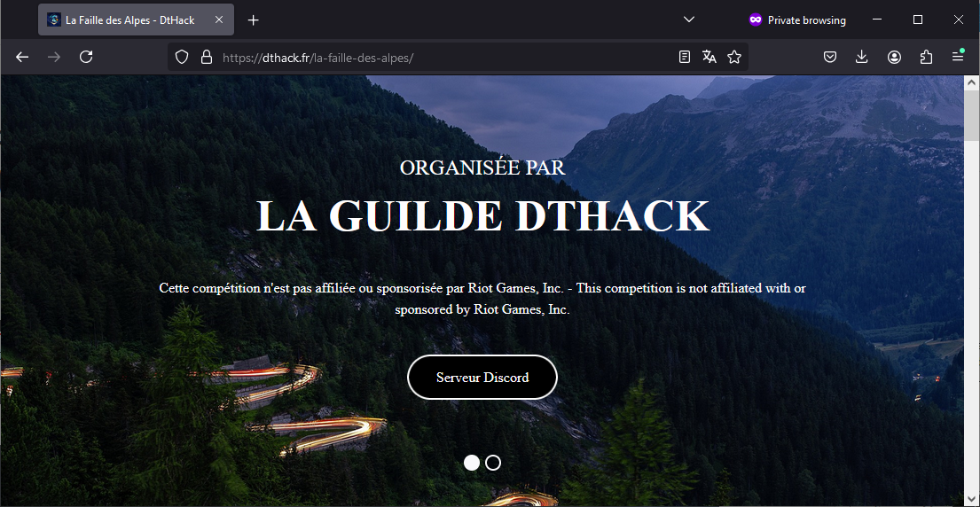The width and height of the screenshot is (980, 507).
Task: Open the application hamburger menu
Action: [958, 58]
